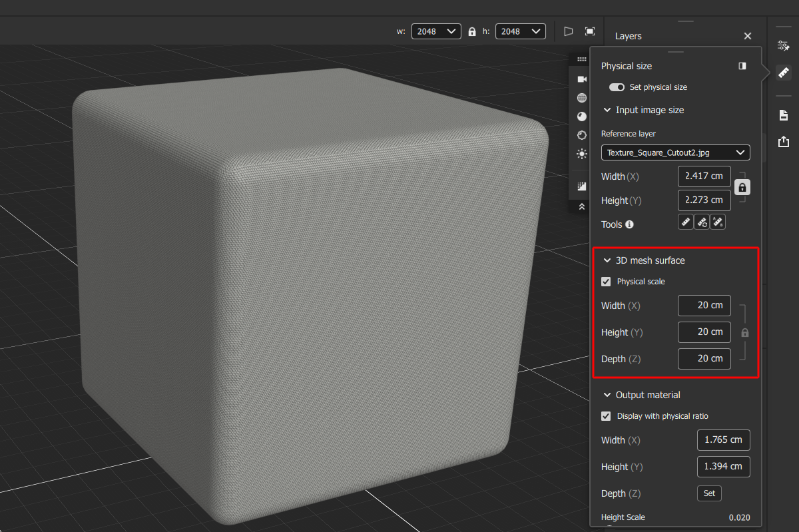Collapse the 3D mesh surface section
Image resolution: width=799 pixels, height=532 pixels.
(607, 260)
